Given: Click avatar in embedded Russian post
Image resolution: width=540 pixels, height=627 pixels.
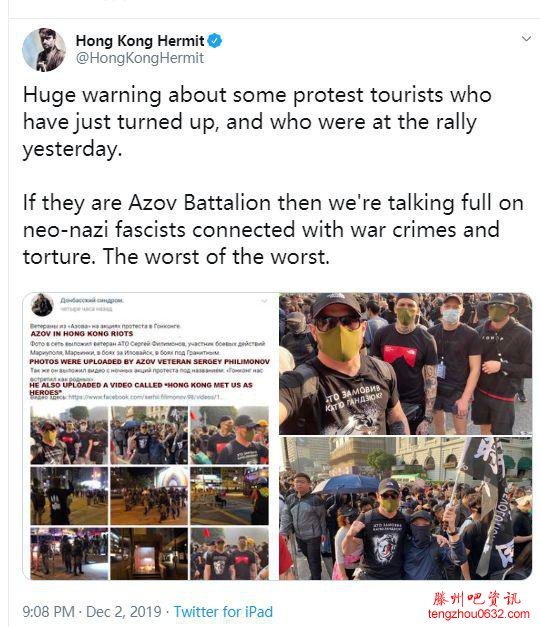Looking at the screenshot, I should click(42, 305).
